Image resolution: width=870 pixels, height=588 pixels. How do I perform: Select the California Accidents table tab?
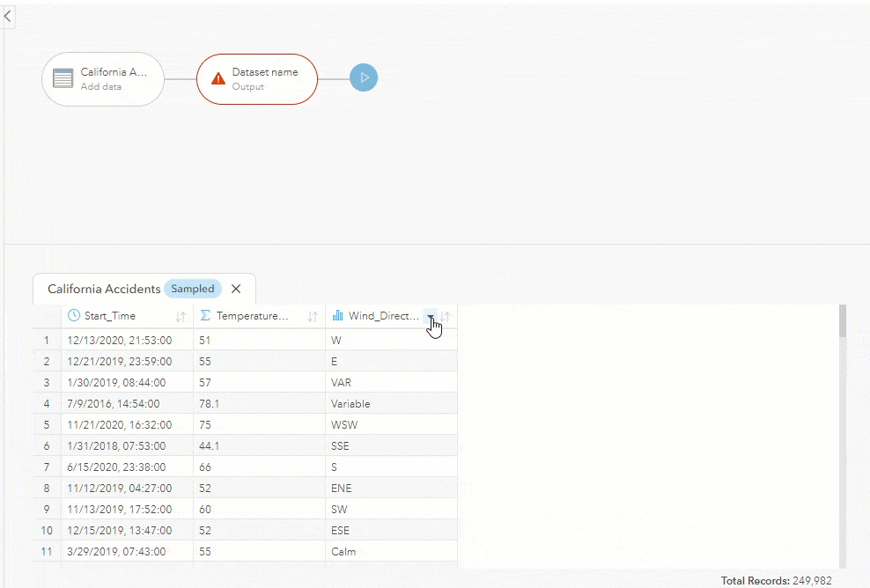coord(103,289)
